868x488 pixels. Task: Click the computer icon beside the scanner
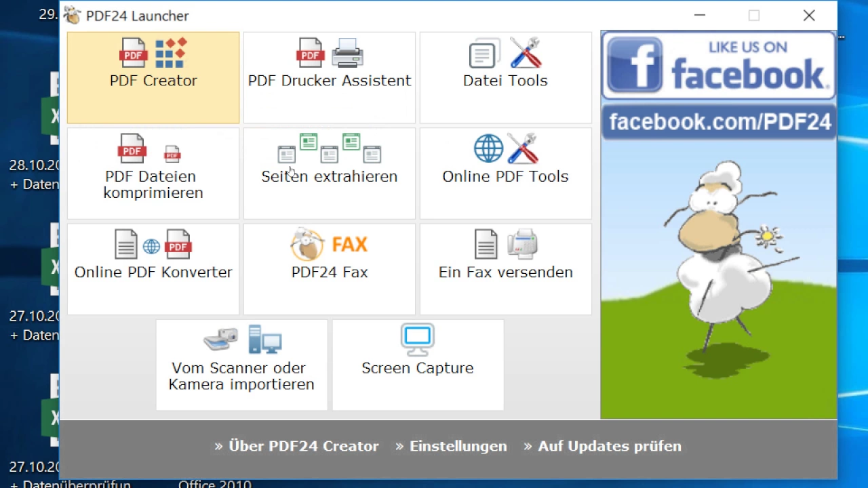[x=264, y=340]
